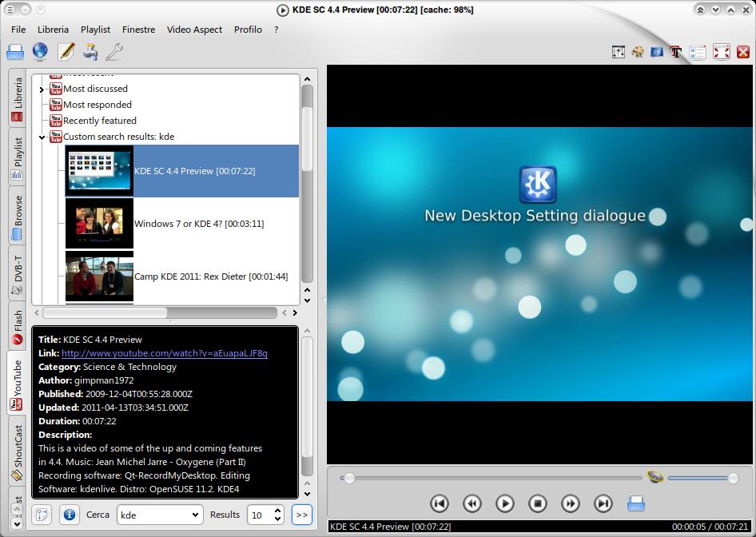Open the Playlist menu in menu bar
Screen dimensions: 756x537
coord(95,30)
